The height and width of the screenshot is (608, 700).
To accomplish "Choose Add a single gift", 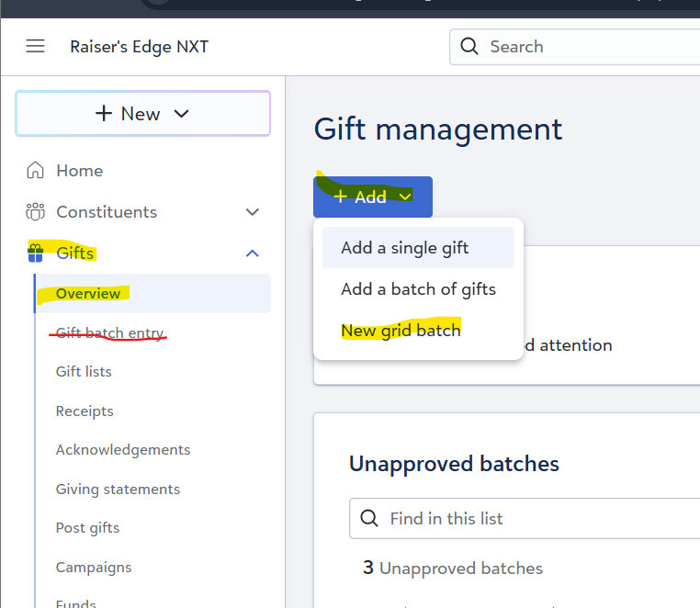I will pyautogui.click(x=418, y=247).
